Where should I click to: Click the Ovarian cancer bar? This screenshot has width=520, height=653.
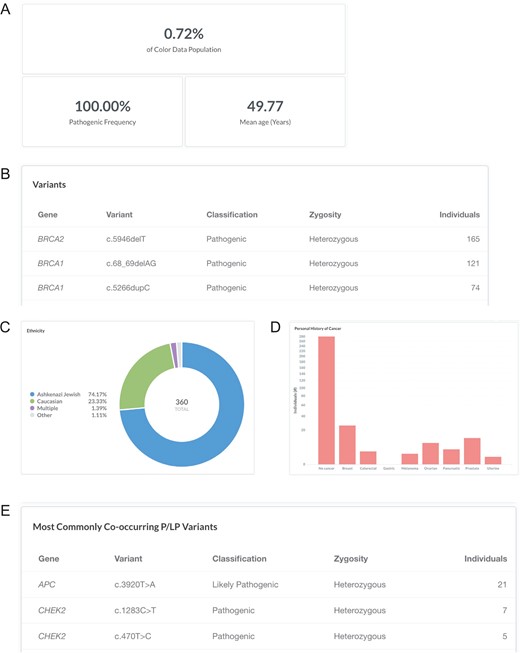[x=430, y=453]
